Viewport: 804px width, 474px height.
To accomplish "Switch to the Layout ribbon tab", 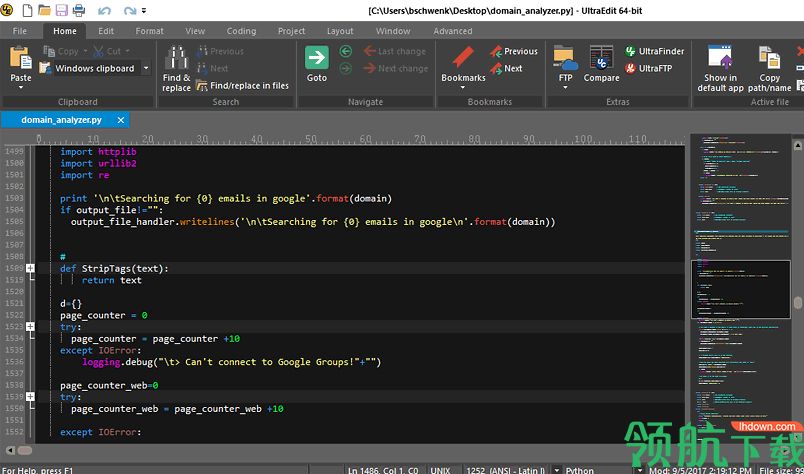I will point(340,31).
